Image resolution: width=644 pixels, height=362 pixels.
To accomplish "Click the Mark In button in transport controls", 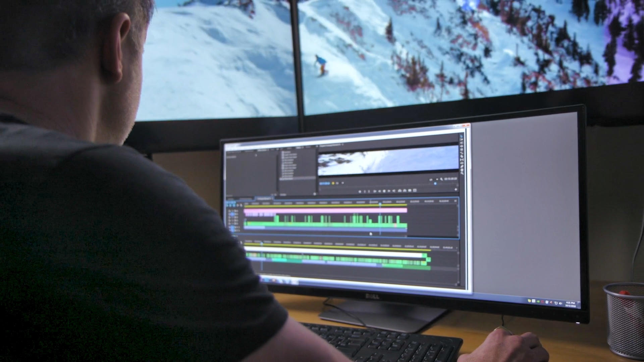I will pos(365,191).
